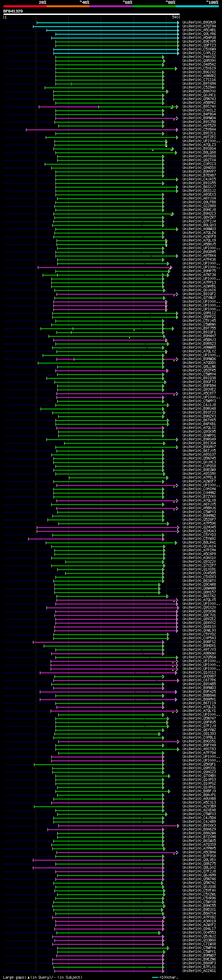Select hit label UniRef100_Q5N743
Screen dimensions: 222x980
point(199,99)
